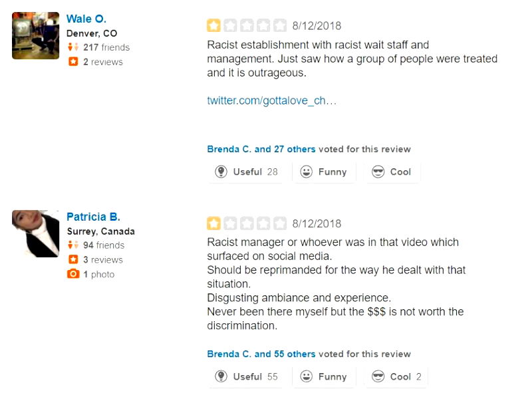Image resolution: width=532 pixels, height=399 pixels.
Task: Mark Wale O.'s review as Cool
Action: coord(392,172)
